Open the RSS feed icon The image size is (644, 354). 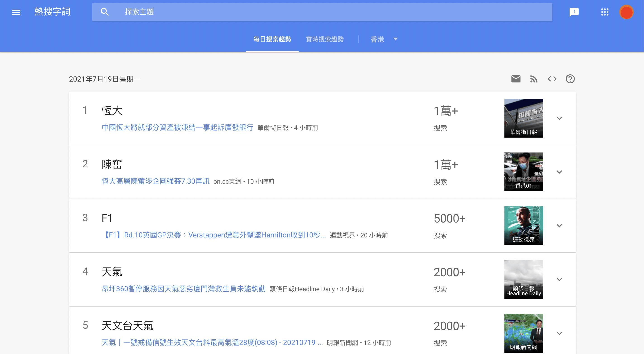click(x=534, y=79)
